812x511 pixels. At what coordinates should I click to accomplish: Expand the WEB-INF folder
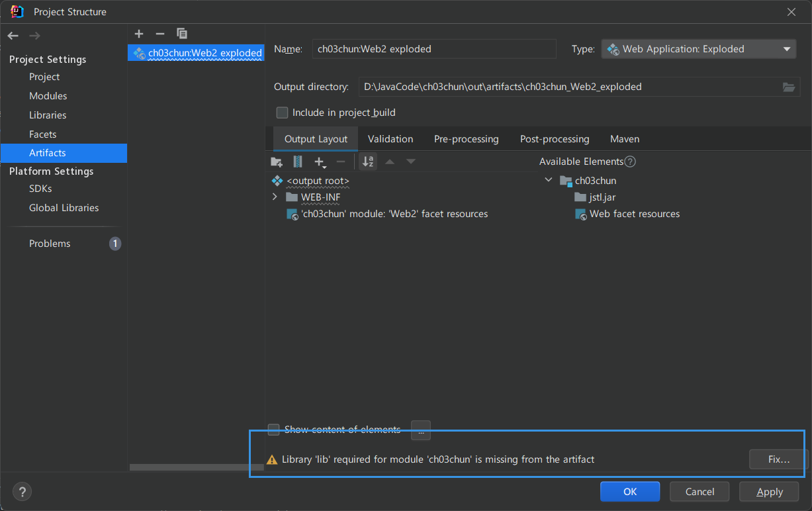click(275, 197)
